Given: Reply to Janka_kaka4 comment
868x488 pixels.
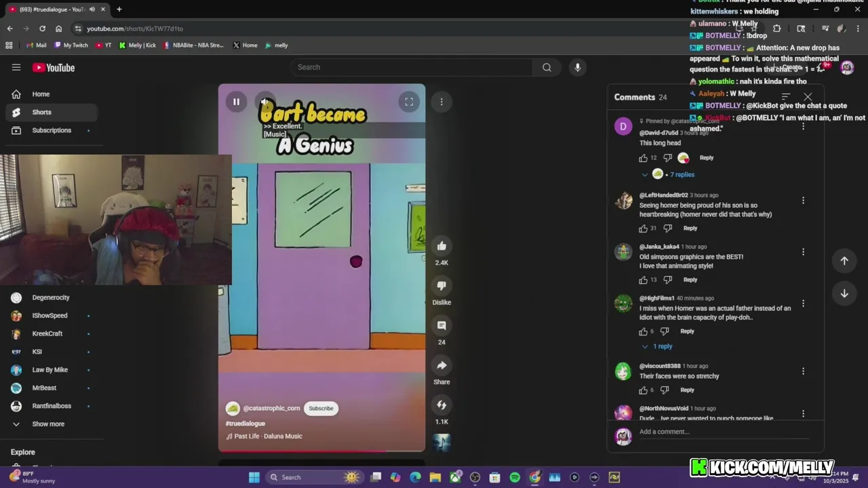Looking at the screenshot, I should tap(690, 280).
